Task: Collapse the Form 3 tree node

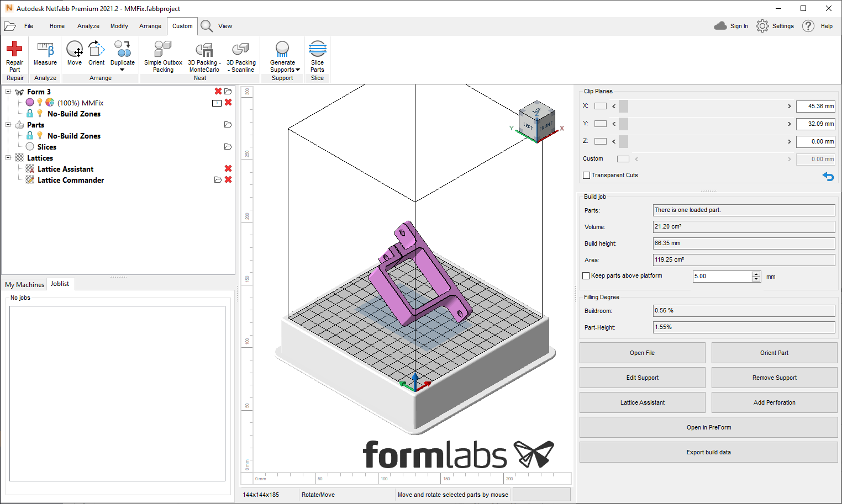Action: click(8, 92)
